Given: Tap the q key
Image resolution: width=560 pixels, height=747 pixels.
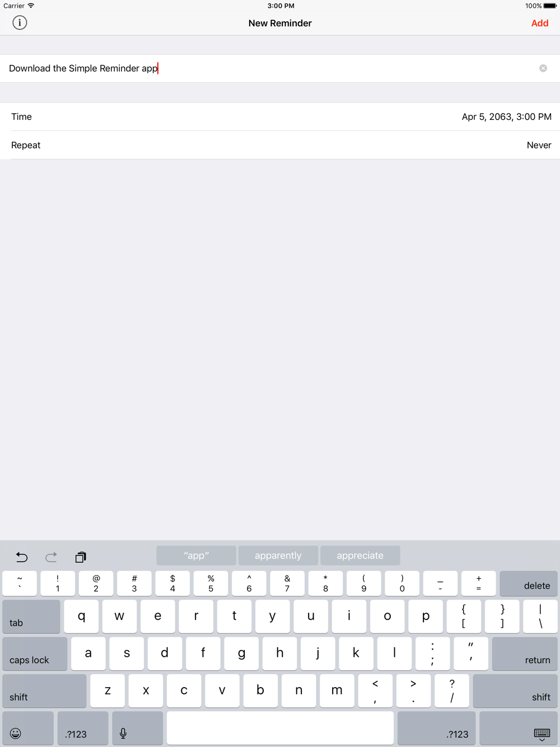Looking at the screenshot, I should (x=81, y=617).
